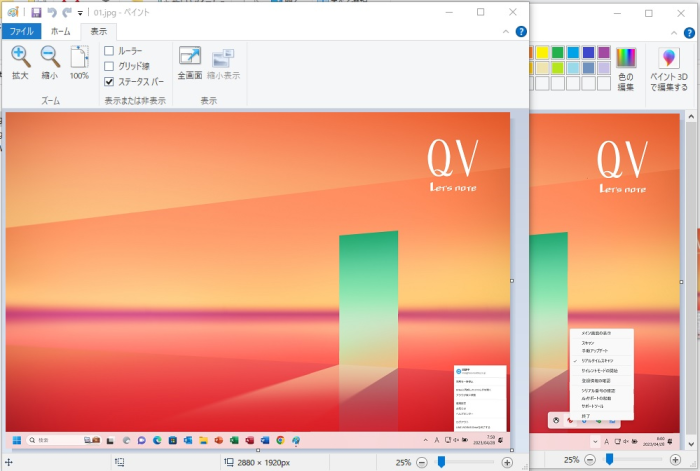Increase zoom with plus in back window

tap(675, 459)
